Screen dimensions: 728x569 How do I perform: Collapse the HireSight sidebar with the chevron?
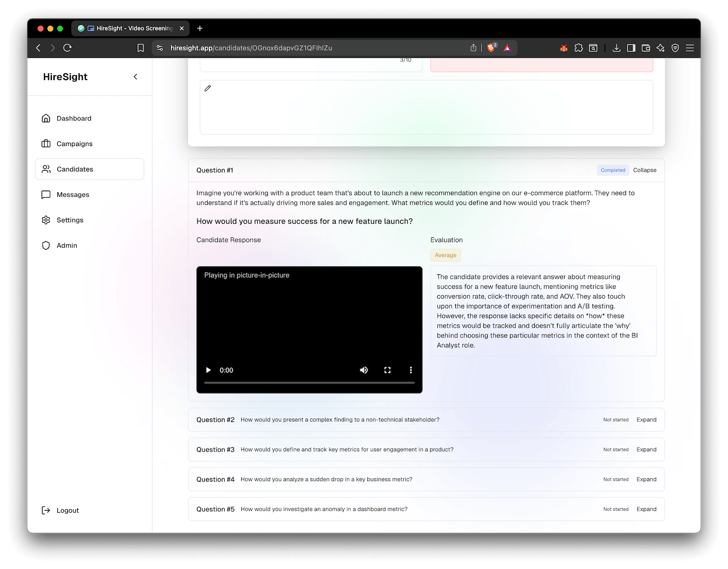click(x=135, y=77)
